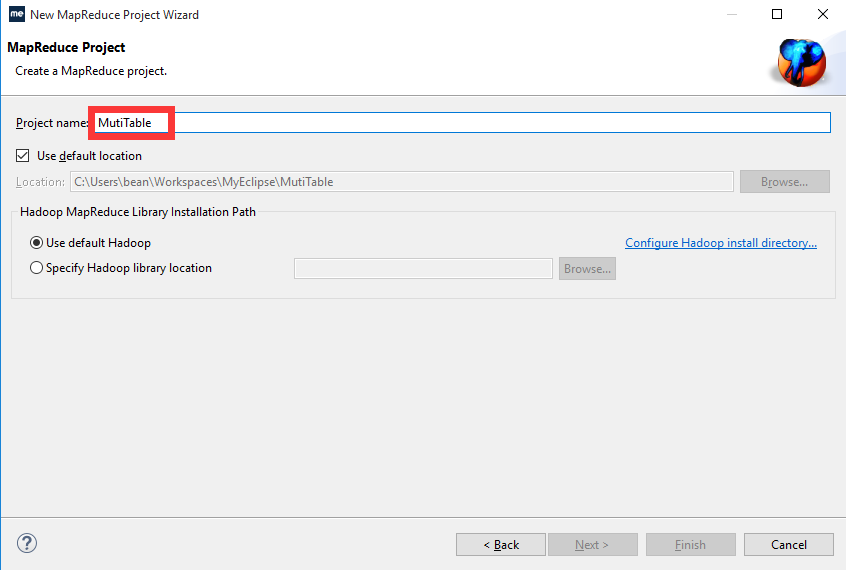This screenshot has width=846, height=570.
Task: Click the MyEclipse logo in title bar
Action: [x=16, y=14]
